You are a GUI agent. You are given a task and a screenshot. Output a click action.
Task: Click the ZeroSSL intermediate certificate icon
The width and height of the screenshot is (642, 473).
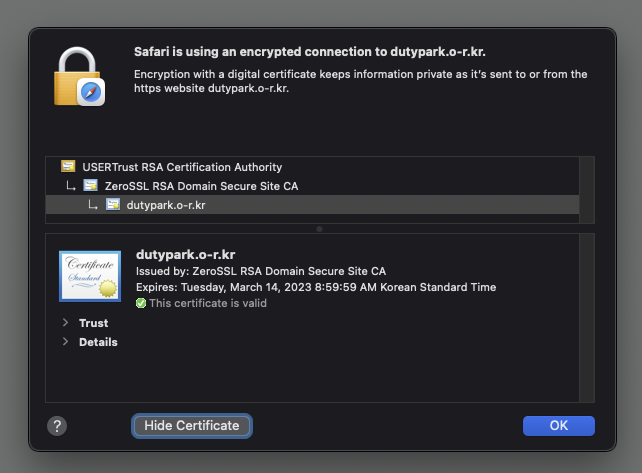tap(90, 185)
